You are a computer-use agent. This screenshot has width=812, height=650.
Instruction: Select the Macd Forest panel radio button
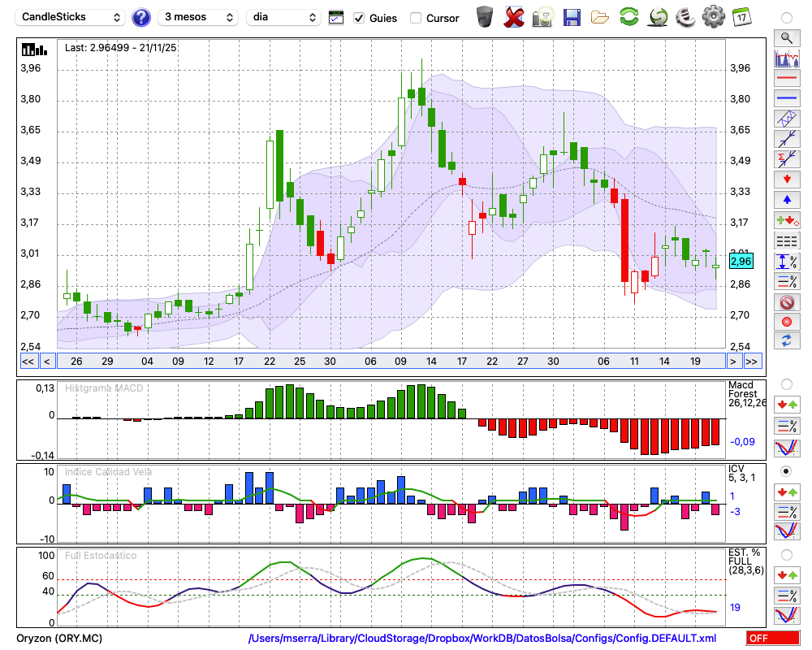[786, 383]
